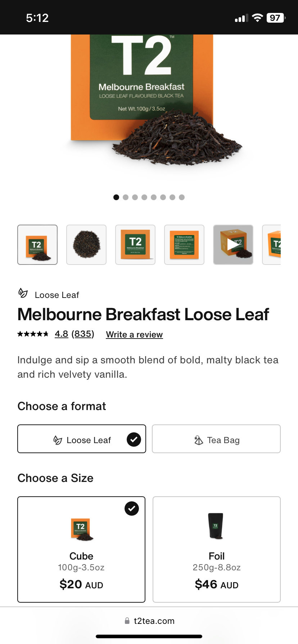This screenshot has width=298, height=644.
Task: Choose the Cube 100g size option
Action: coord(81,549)
